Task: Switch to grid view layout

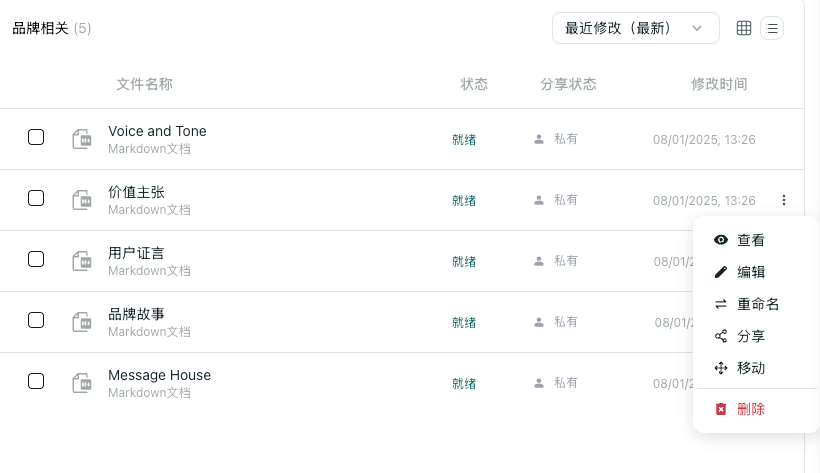Action: coord(744,28)
